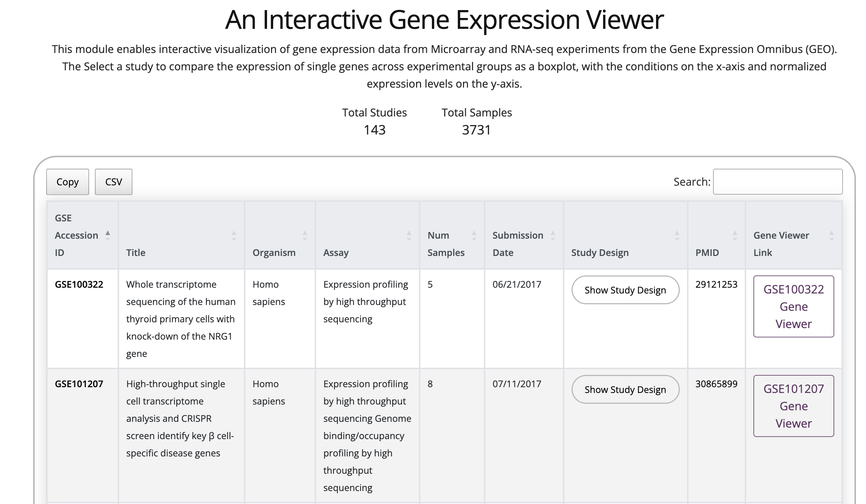Select the GSE100322 accession cell
The height and width of the screenshot is (504, 866).
point(79,284)
